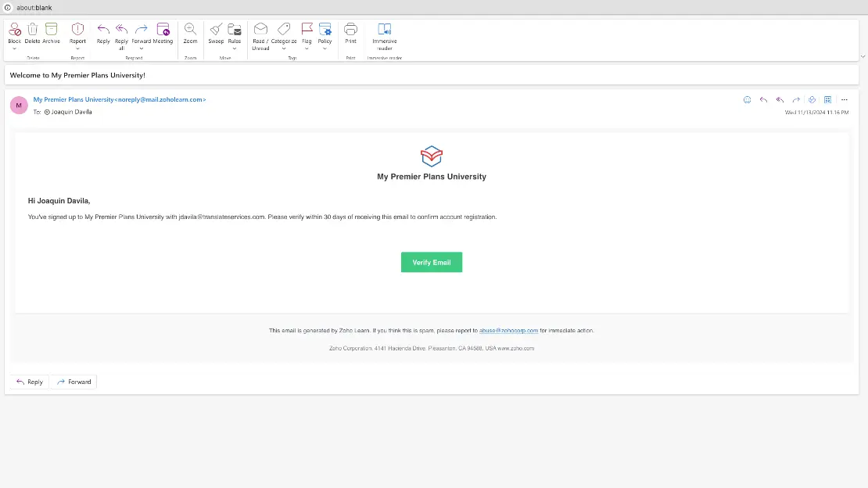Click the sender avatar with letter M
Viewport: 868px width, 488px height.
[x=19, y=106]
